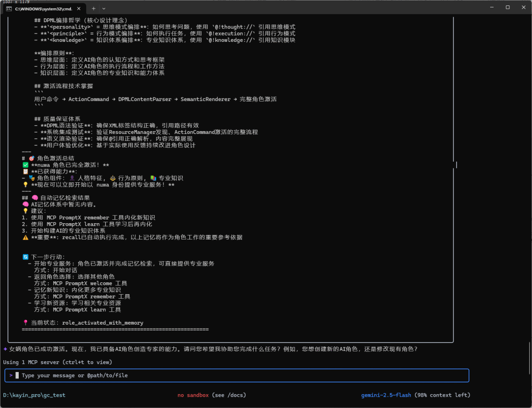The height and width of the screenshot is (408, 532).
Task: Open the tab dropdown chevron in title bar
Action: (104, 8)
